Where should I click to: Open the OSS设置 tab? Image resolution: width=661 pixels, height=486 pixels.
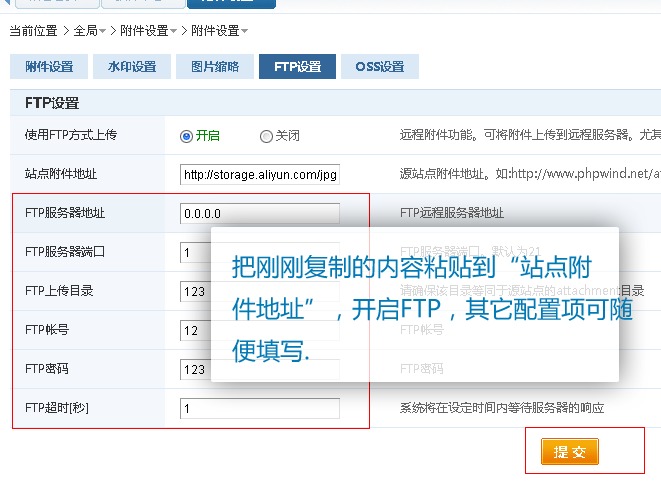pos(380,67)
